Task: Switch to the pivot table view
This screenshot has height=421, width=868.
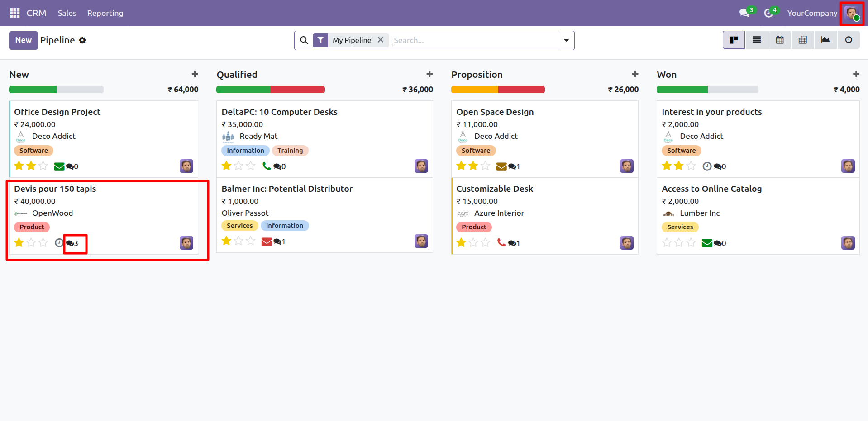Action: click(803, 40)
